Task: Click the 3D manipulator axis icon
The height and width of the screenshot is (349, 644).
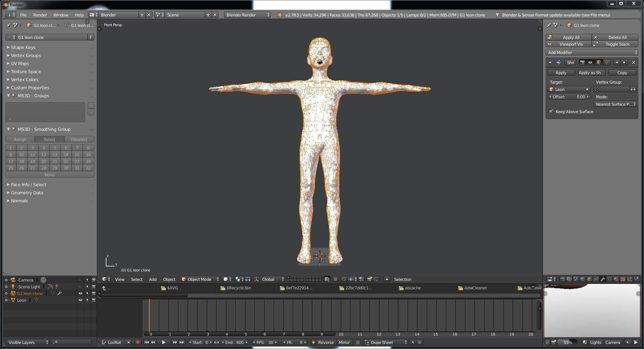Action: pyautogui.click(x=257, y=279)
